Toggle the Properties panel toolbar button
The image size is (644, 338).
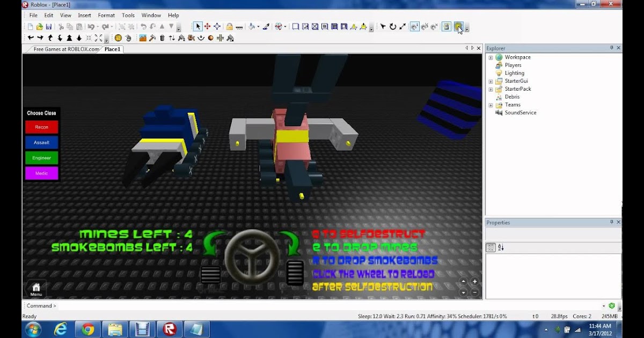[x=458, y=27]
